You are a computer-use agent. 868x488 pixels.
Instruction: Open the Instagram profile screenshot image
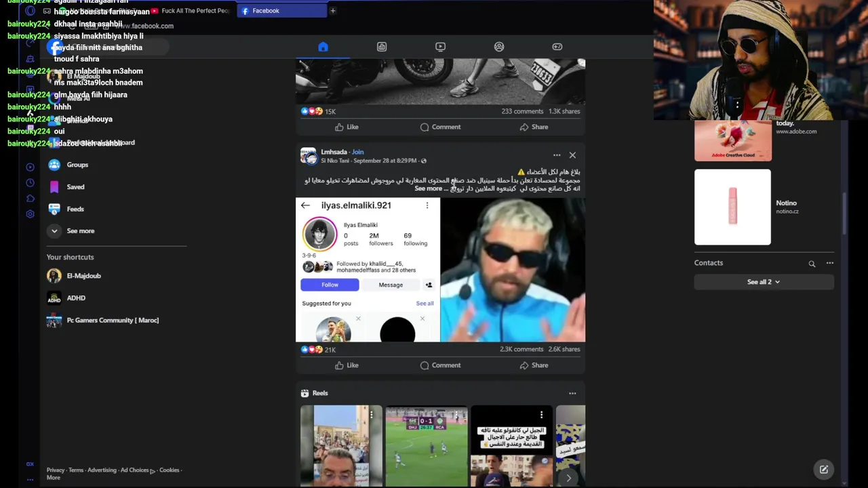pos(368,270)
